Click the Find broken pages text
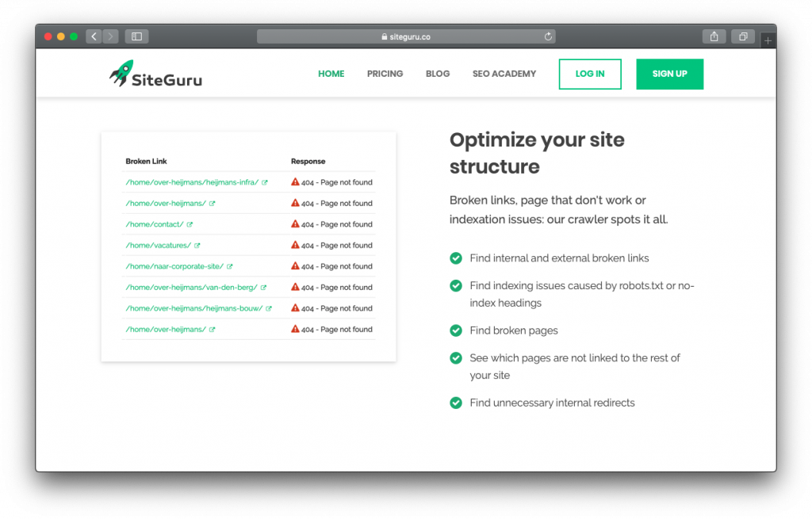Screen dimensions: 812x519 (x=514, y=330)
